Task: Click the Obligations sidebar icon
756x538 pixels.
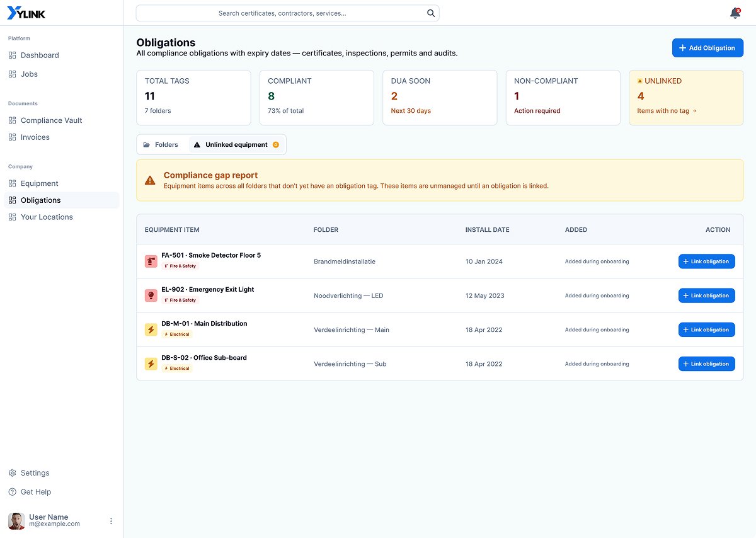Action: coord(13,200)
